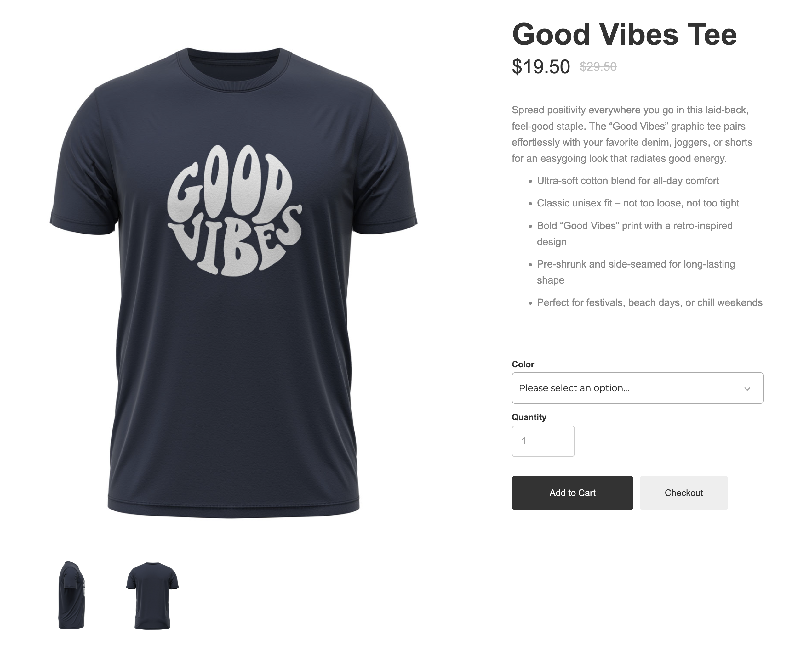812x654 pixels.
Task: Click the chevron arrow in Color dropdown
Action: (747, 389)
